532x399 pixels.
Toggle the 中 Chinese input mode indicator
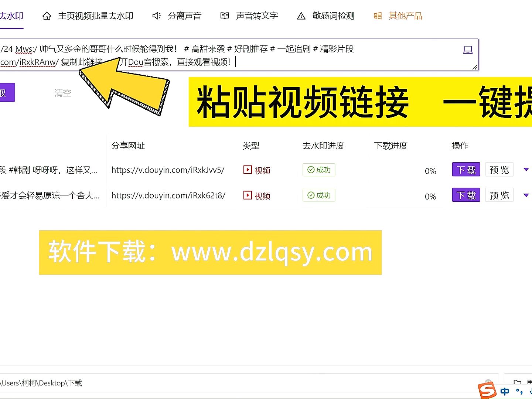pyautogui.click(x=505, y=392)
